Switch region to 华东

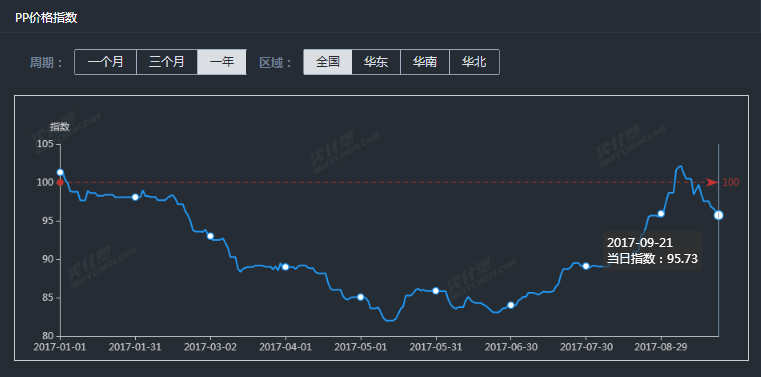point(376,62)
